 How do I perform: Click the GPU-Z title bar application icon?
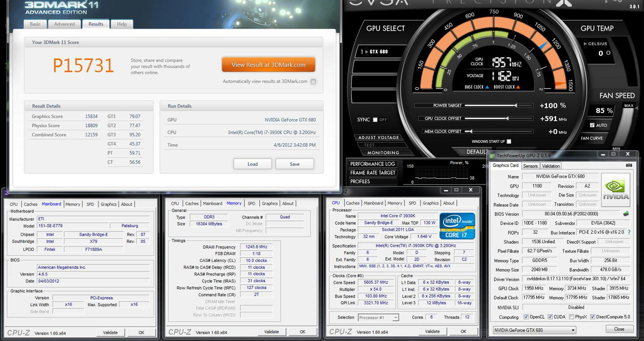pos(493,156)
